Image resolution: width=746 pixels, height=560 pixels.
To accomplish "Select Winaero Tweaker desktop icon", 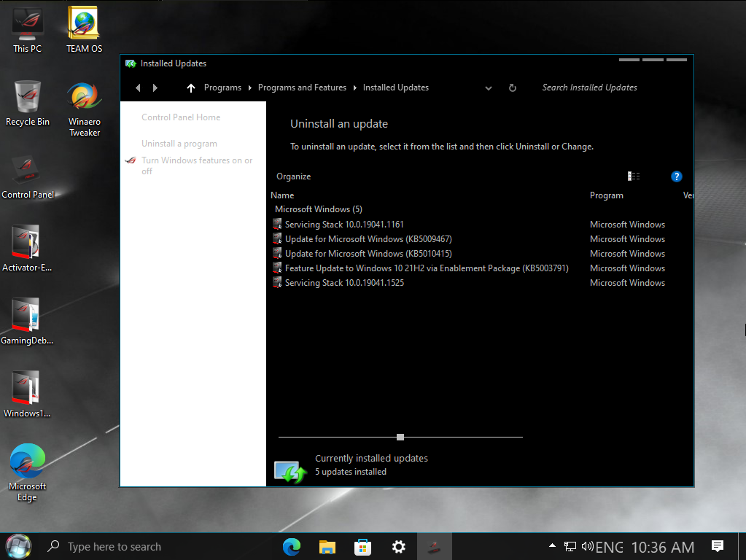I will coord(84,109).
